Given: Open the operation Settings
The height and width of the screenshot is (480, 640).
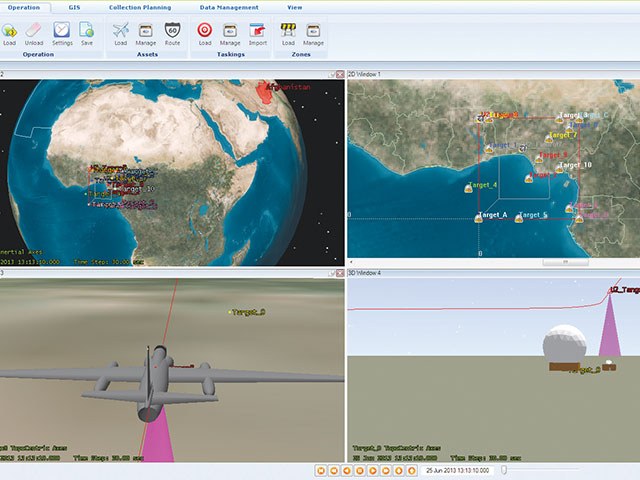Looking at the screenshot, I should click(62, 32).
